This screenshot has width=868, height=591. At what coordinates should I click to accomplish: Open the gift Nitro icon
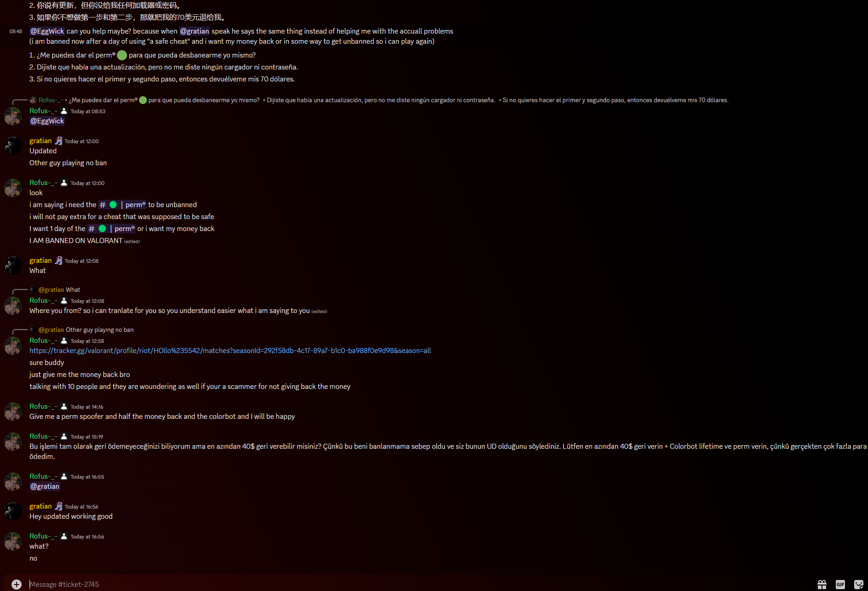[822, 584]
